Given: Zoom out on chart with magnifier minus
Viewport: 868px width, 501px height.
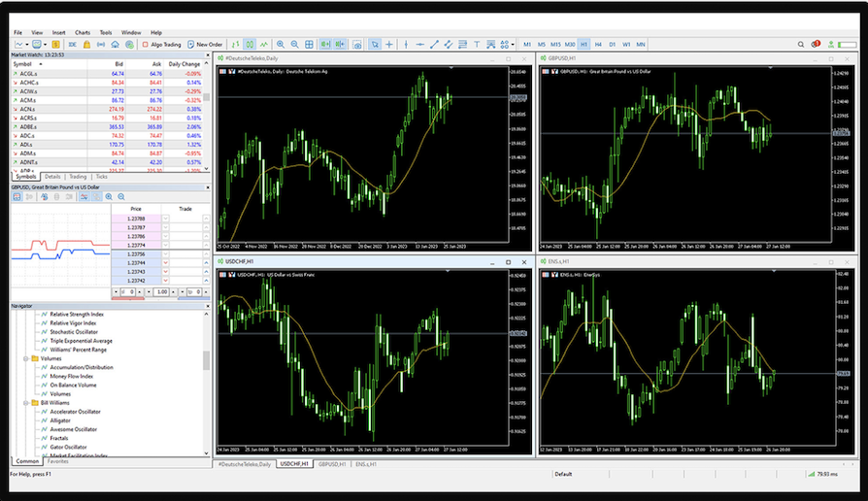Looking at the screenshot, I should [x=295, y=44].
